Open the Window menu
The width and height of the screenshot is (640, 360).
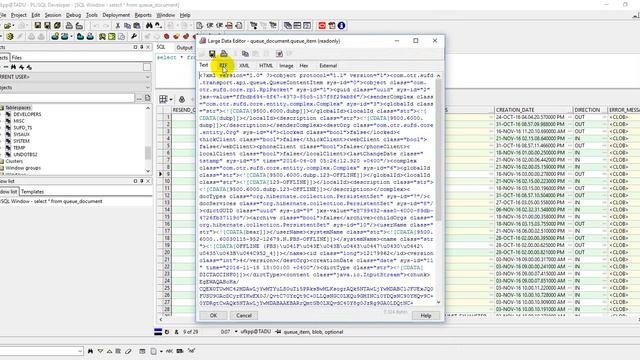pos(165,15)
